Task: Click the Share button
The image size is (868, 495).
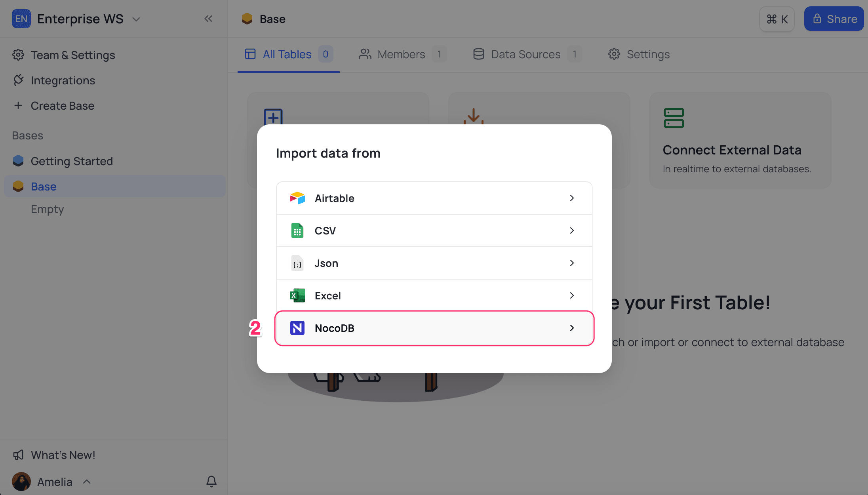Action: pyautogui.click(x=834, y=19)
